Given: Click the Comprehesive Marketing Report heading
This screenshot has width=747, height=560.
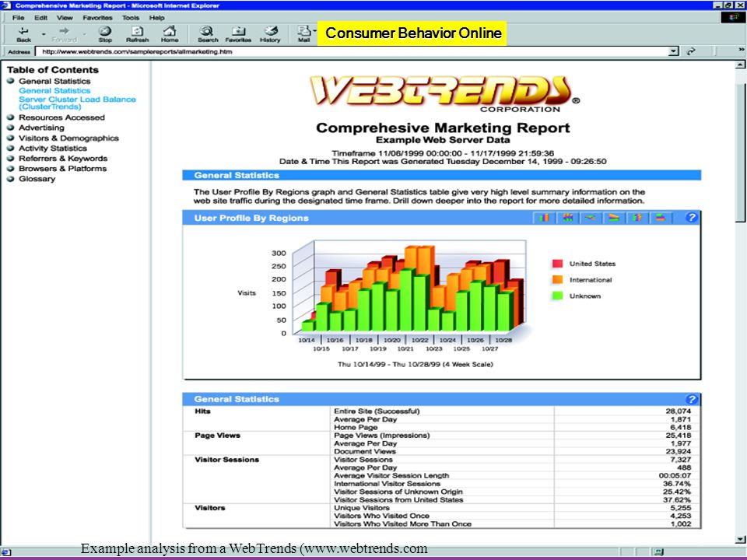Looking at the screenshot, I should [443, 128].
